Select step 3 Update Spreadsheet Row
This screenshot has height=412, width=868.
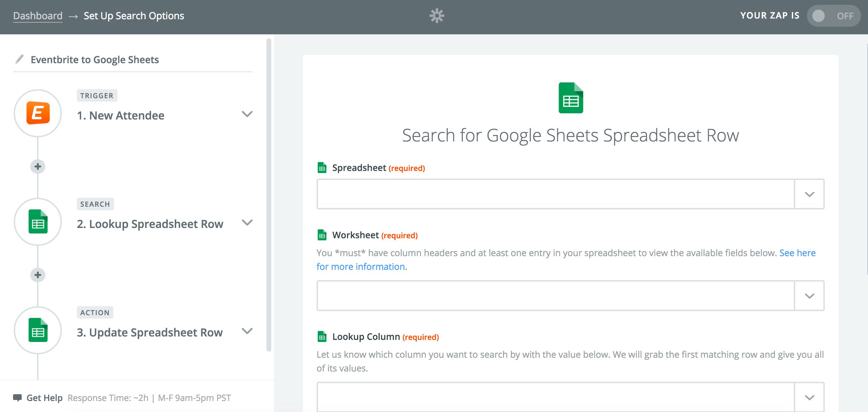[x=150, y=332]
